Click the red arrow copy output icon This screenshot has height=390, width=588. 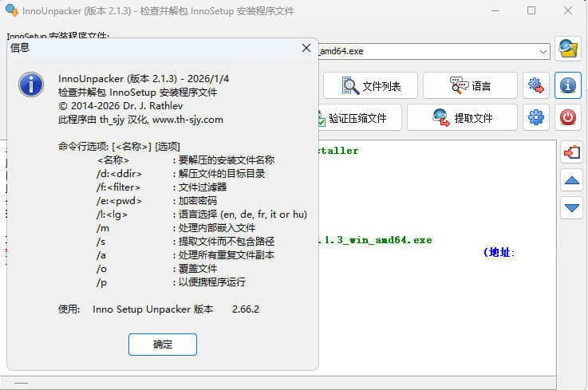click(x=571, y=152)
